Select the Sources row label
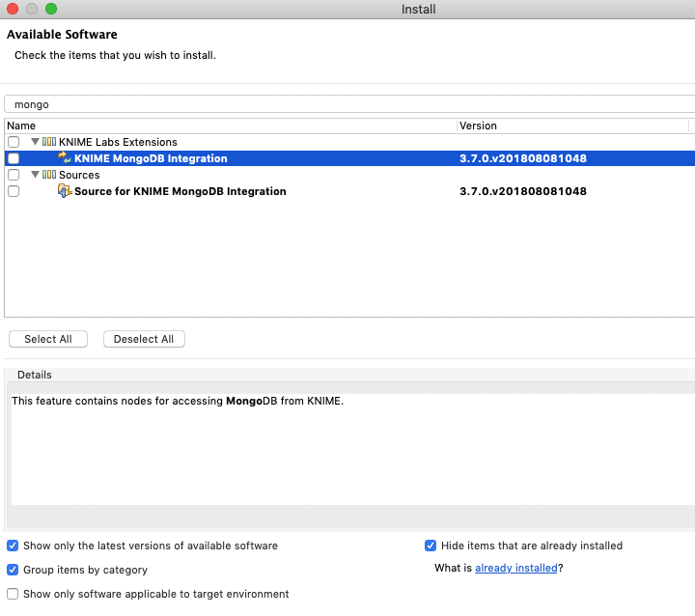Screen dimensions: 695x616 [x=79, y=175]
